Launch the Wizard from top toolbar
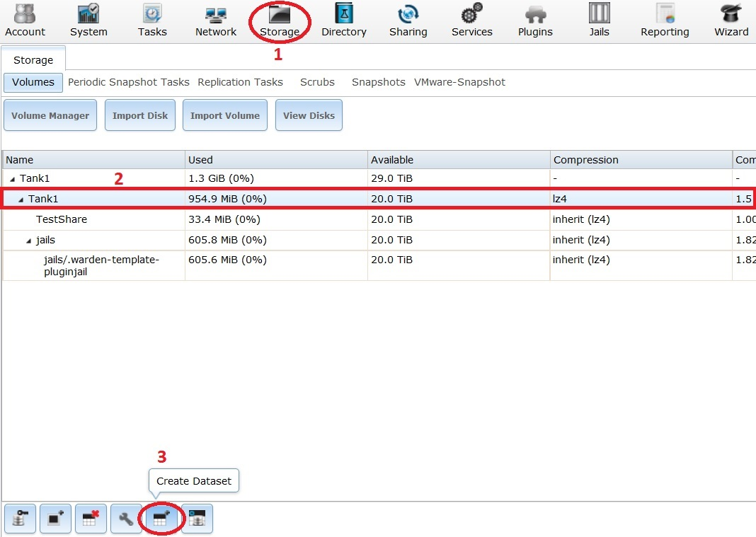Screen dimensions: 756x537 [x=731, y=21]
